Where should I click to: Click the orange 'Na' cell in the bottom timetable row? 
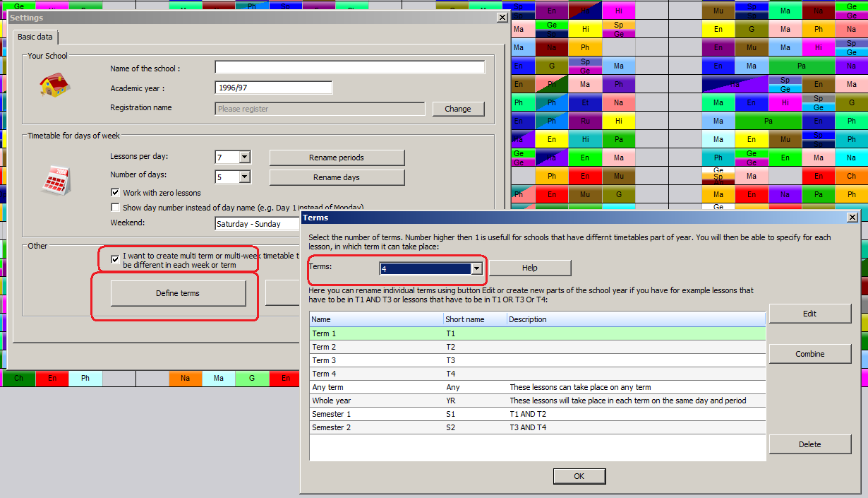click(x=185, y=379)
